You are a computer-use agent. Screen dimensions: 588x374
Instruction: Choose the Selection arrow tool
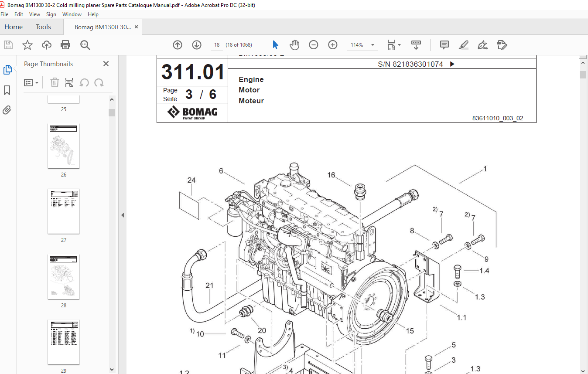[x=275, y=45]
